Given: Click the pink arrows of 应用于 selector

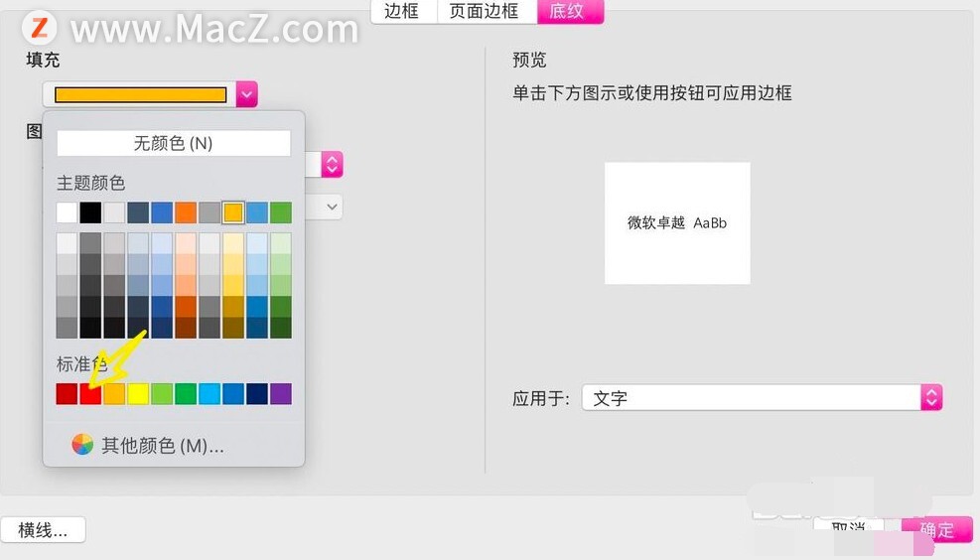Looking at the screenshot, I should pyautogui.click(x=931, y=397).
